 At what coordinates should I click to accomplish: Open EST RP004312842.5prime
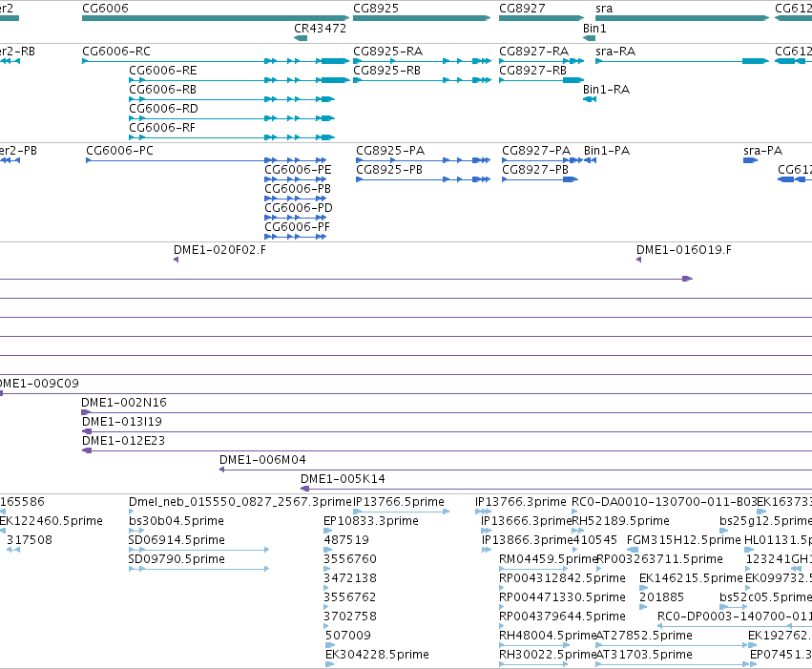click(562, 579)
